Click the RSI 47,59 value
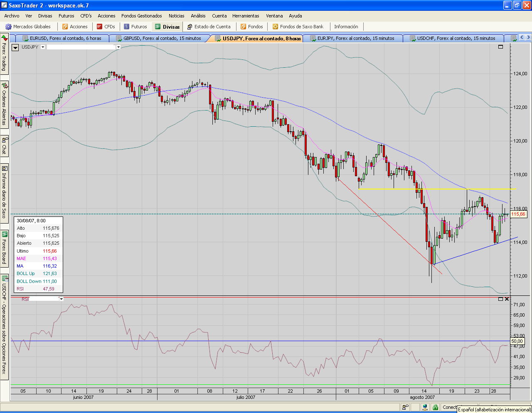 click(49, 289)
